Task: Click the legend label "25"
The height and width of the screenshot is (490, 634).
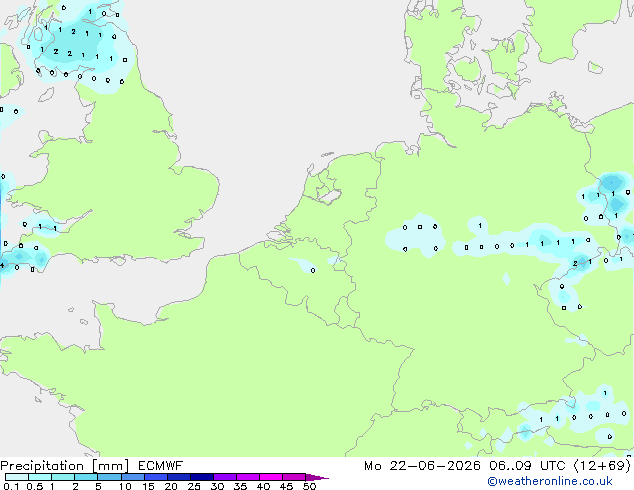Action: [x=194, y=486]
